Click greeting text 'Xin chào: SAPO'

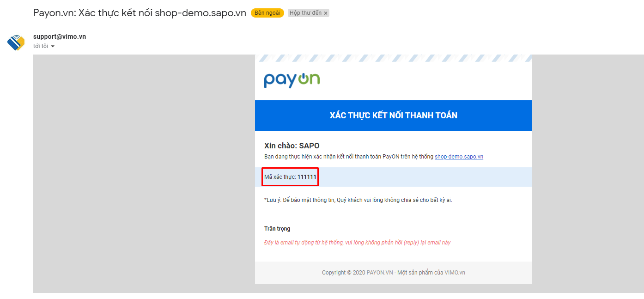click(292, 146)
